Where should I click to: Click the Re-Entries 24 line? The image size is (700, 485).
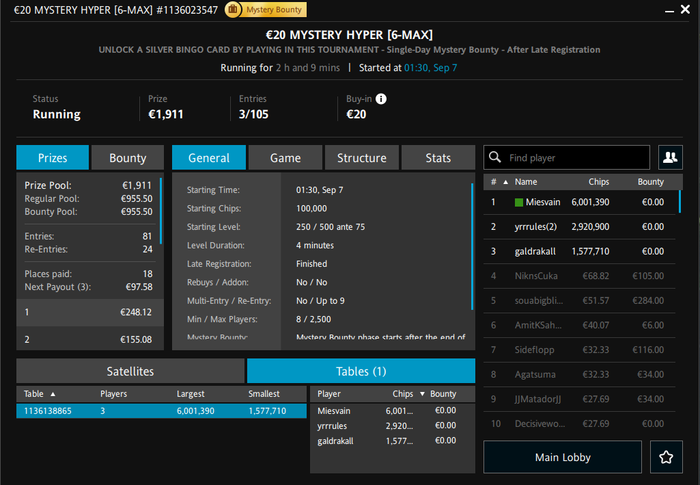88,249
